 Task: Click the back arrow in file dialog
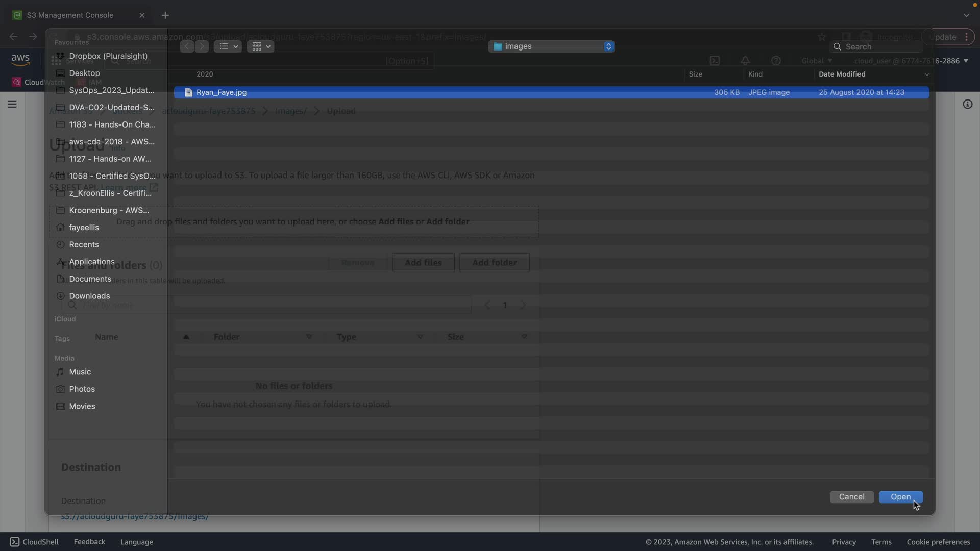coord(187,46)
